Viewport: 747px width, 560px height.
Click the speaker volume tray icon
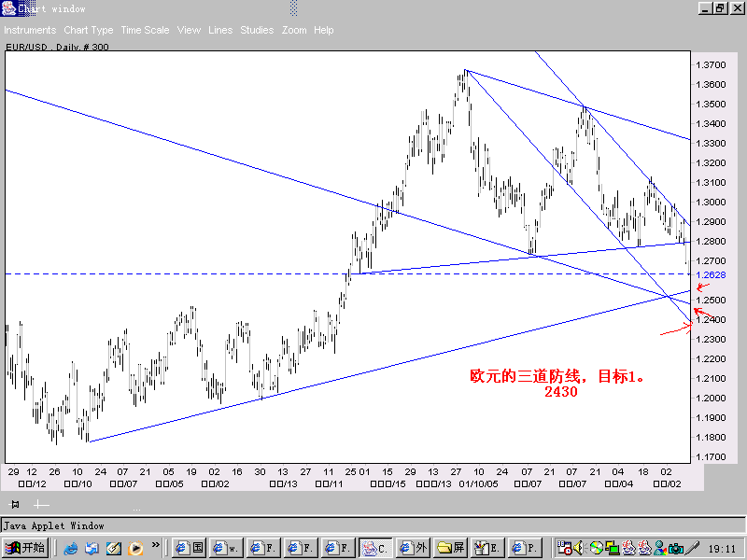coord(578,549)
